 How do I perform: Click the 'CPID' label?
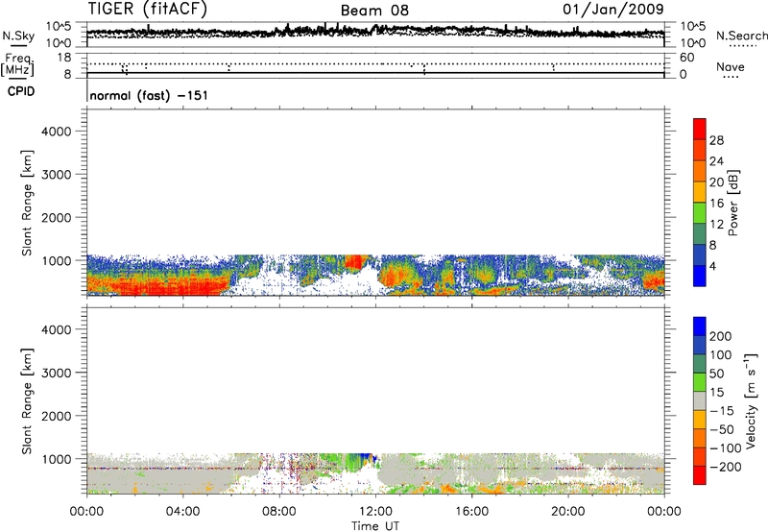(21, 91)
